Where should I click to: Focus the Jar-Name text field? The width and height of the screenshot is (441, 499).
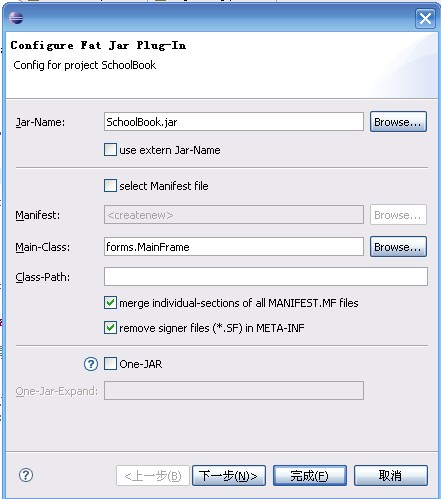click(x=234, y=122)
